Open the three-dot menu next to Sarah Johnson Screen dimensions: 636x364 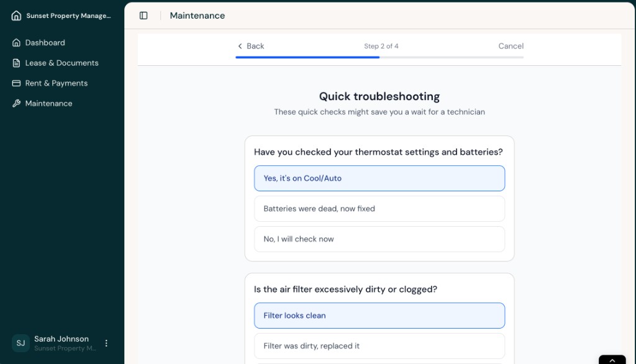pyautogui.click(x=106, y=343)
